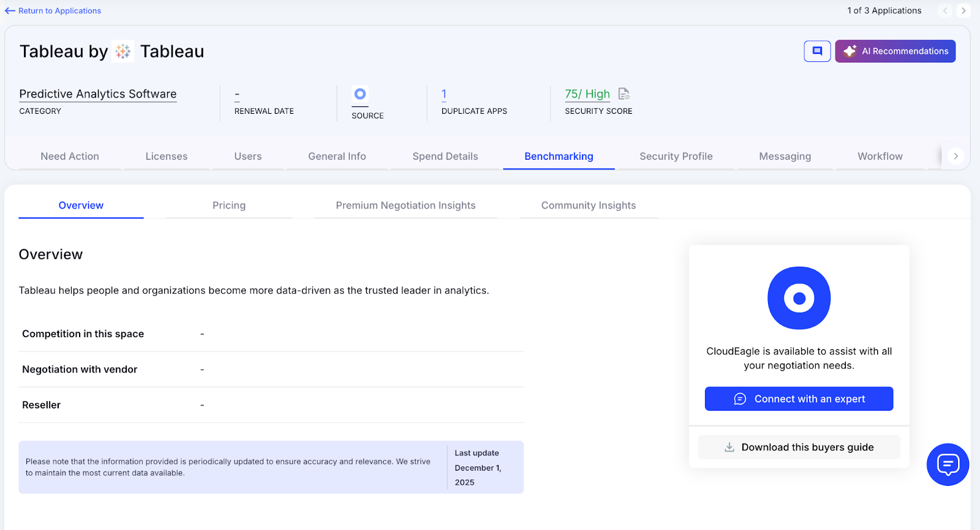The image size is (980, 530).
Task: Click the 'RENEWAL DATE' label
Action: click(x=264, y=111)
